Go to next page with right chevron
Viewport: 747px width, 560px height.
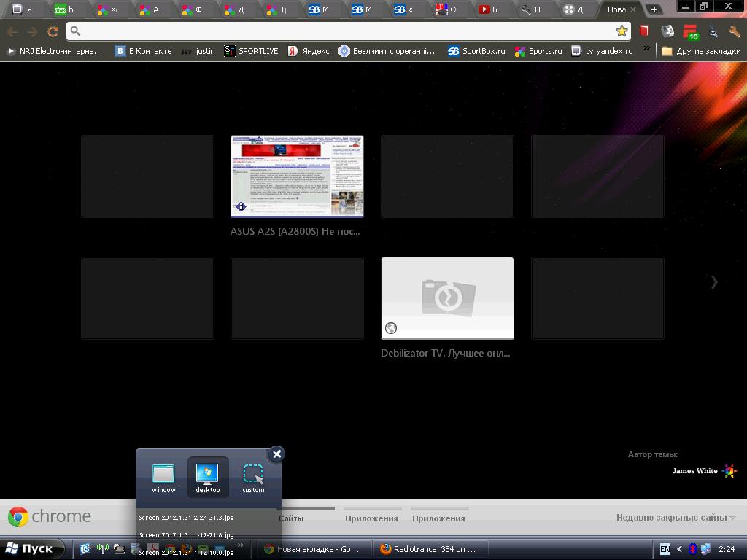pyautogui.click(x=714, y=282)
